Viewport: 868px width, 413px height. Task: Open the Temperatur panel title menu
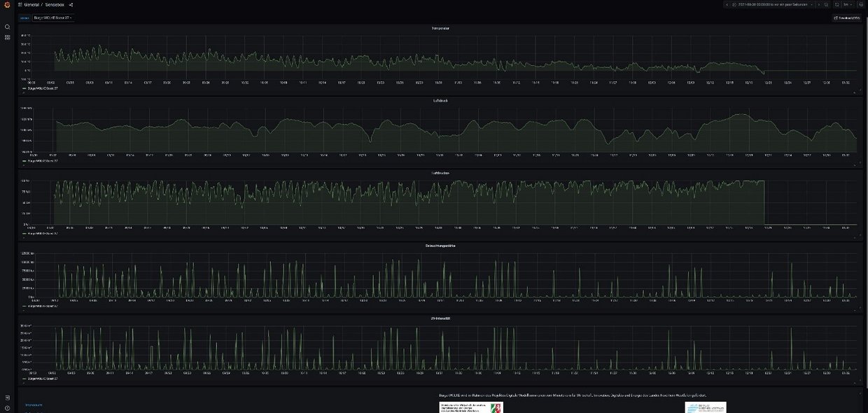[x=440, y=29]
